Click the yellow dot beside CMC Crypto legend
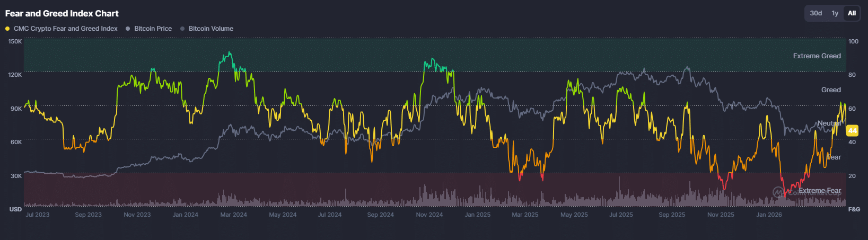Viewport: 868px width, 240px height. (x=7, y=29)
